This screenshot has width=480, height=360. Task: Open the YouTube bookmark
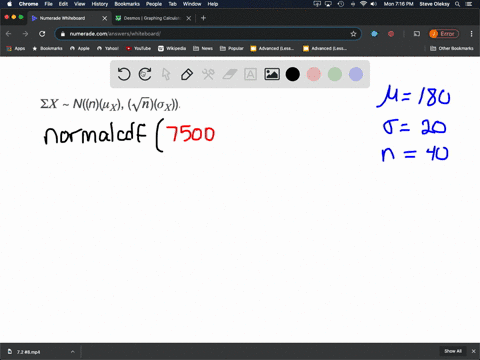coord(138,48)
